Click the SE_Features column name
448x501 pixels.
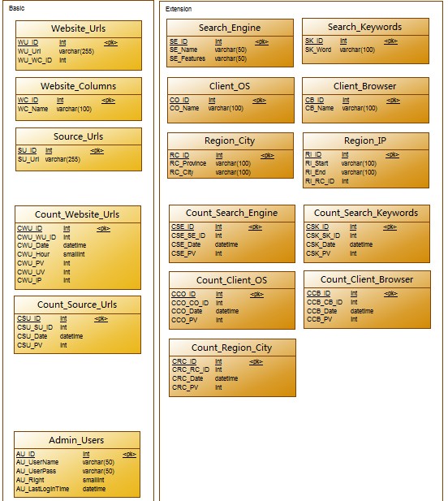[x=187, y=58]
